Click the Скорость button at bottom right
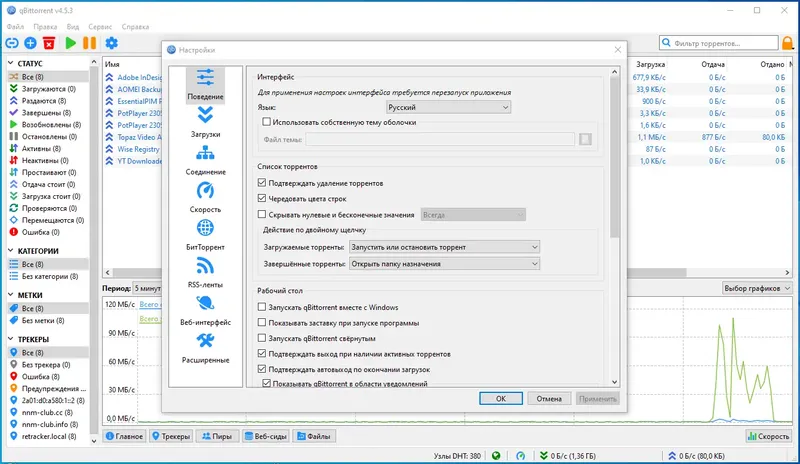 (x=768, y=436)
